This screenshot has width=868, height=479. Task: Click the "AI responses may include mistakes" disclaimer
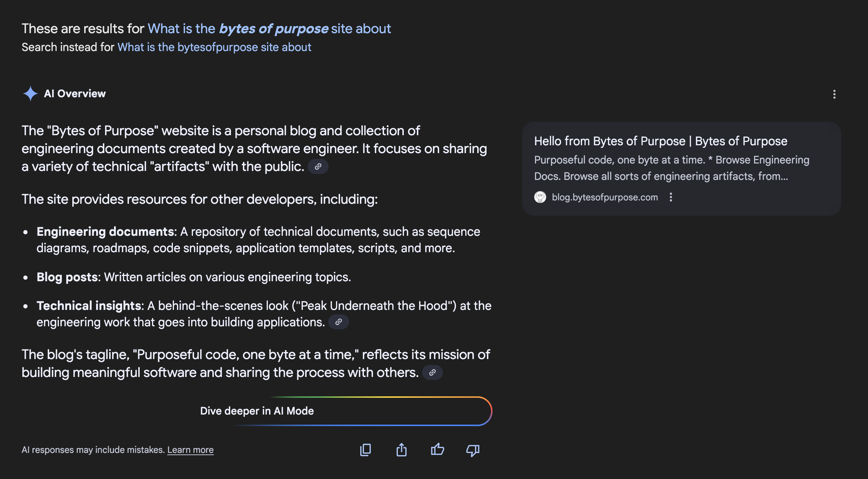pyautogui.click(x=93, y=450)
